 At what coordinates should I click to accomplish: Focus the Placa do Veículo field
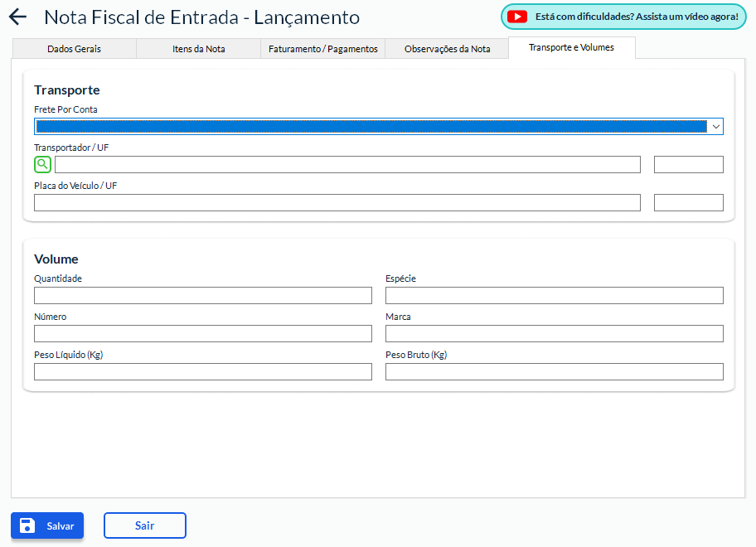(x=337, y=202)
